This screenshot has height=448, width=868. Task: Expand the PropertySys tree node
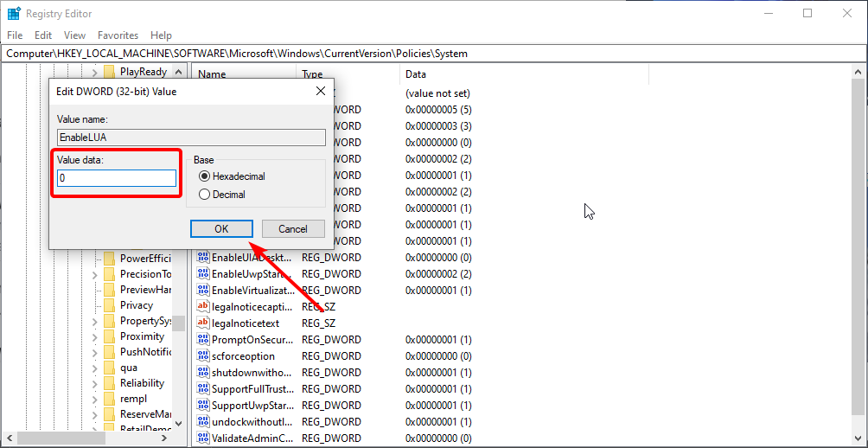tap(94, 321)
